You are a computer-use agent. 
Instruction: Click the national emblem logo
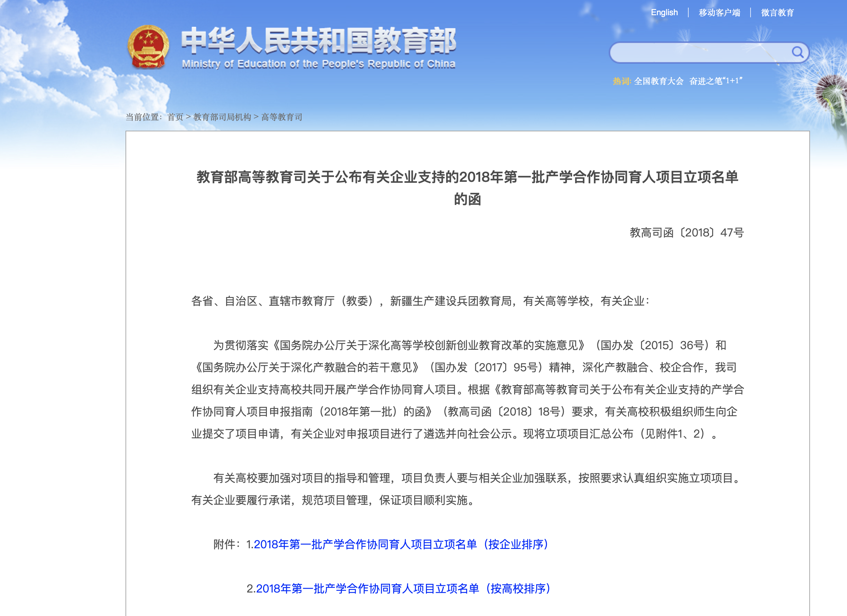pyautogui.click(x=148, y=47)
